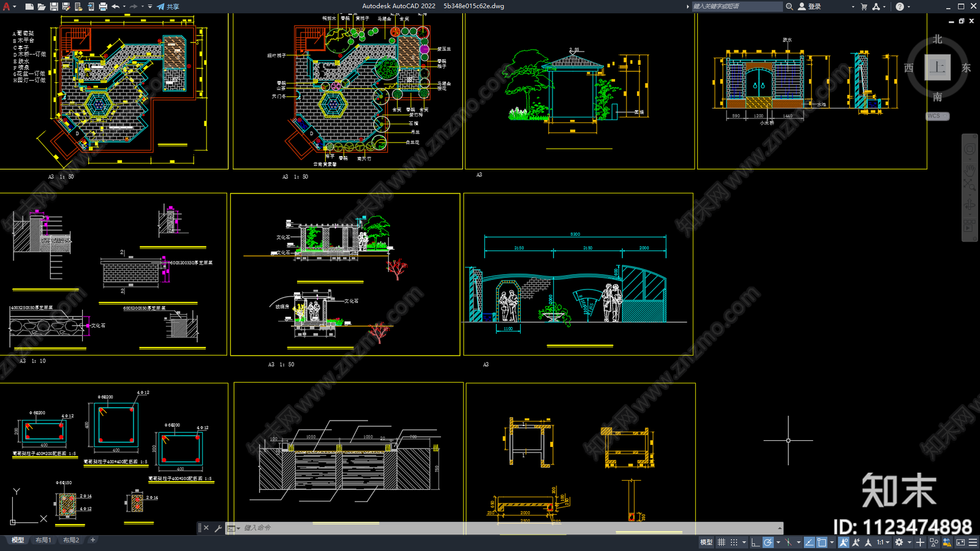
Task: Click the Redo arrow icon
Action: [134, 7]
